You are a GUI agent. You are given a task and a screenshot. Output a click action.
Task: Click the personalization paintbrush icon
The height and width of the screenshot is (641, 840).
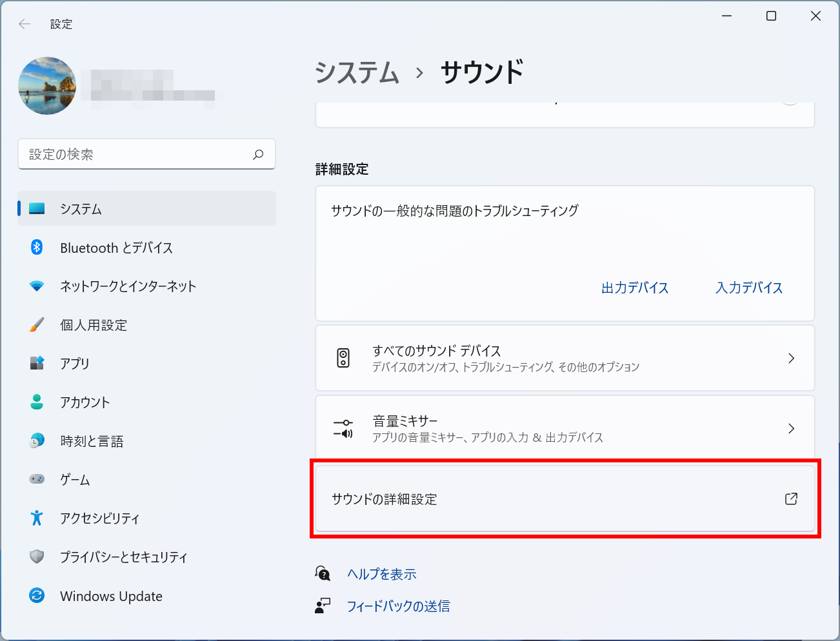coord(37,325)
